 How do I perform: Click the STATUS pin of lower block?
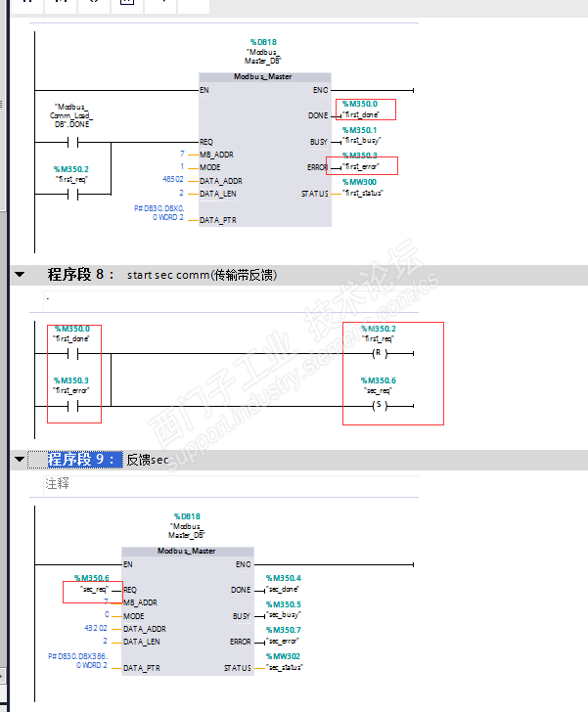(x=238, y=668)
